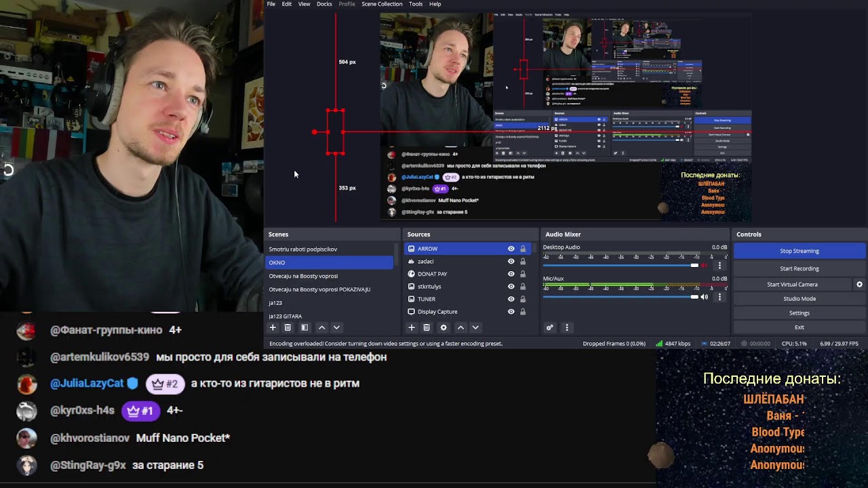Open the Scene Collection menu
868x488 pixels.
[382, 4]
